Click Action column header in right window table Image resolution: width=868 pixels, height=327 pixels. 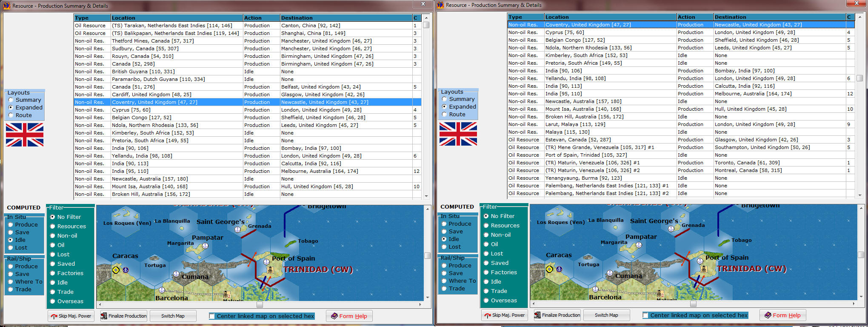click(x=695, y=17)
